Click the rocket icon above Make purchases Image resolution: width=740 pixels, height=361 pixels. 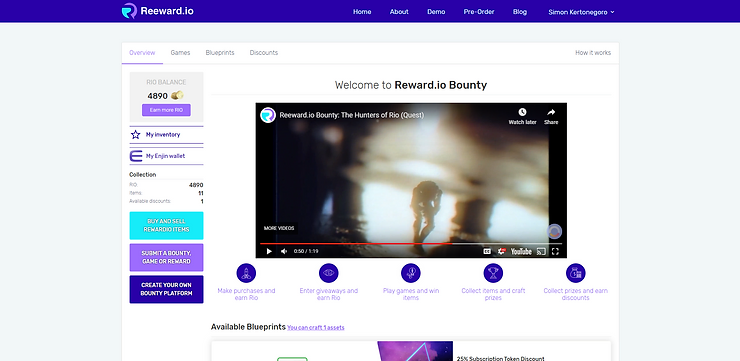point(246,273)
